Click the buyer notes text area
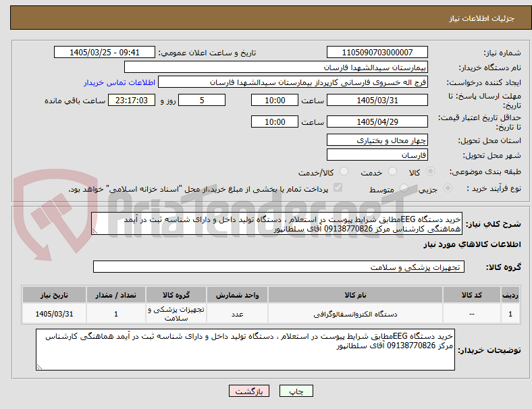This screenshot has width=532, height=409. click(x=245, y=350)
